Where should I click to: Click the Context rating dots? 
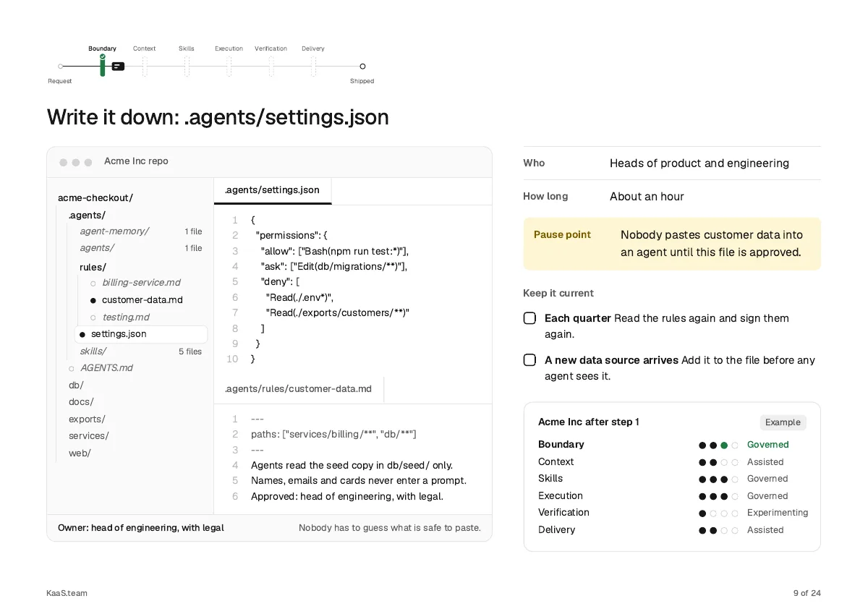[x=718, y=462]
